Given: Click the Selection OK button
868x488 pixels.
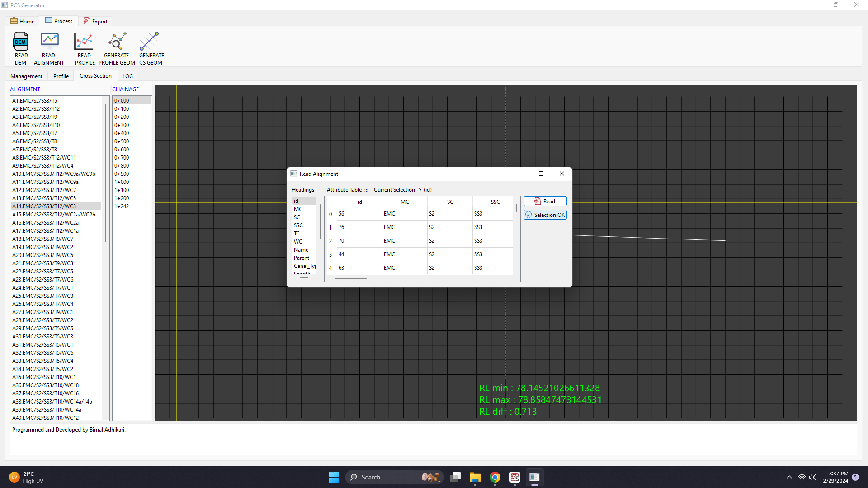Looking at the screenshot, I should tap(545, 215).
